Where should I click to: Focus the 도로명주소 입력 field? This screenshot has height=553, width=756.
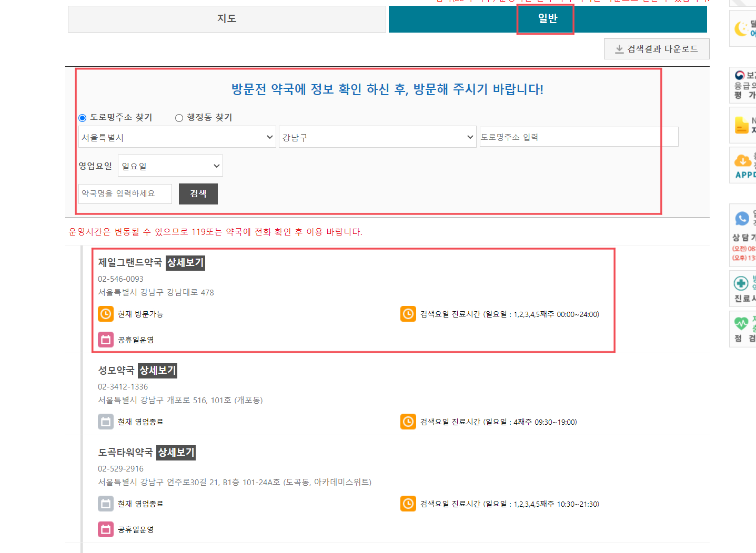(579, 137)
